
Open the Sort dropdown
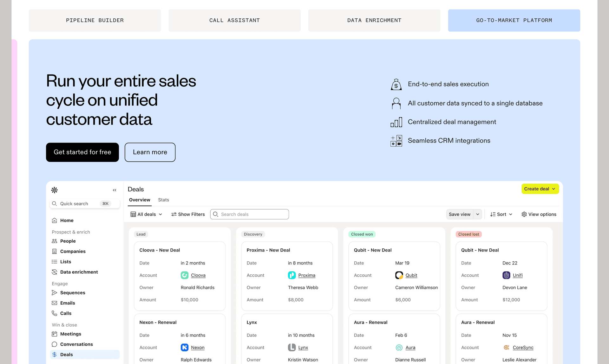[501, 214]
